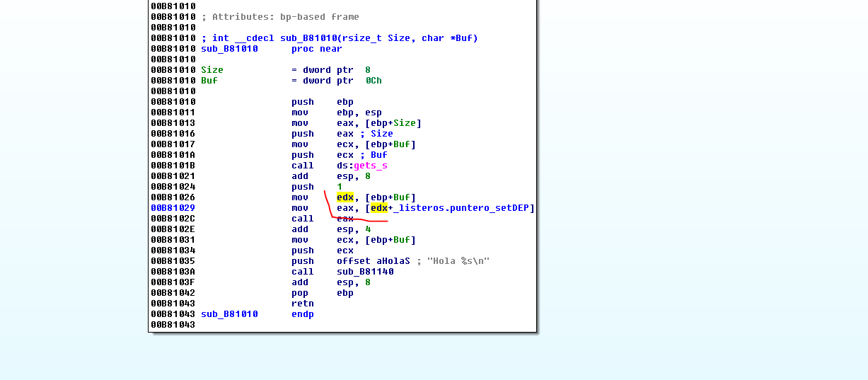Click highlighted edx inside the mov eax brackets
The height and width of the screenshot is (380, 868).
coord(378,208)
